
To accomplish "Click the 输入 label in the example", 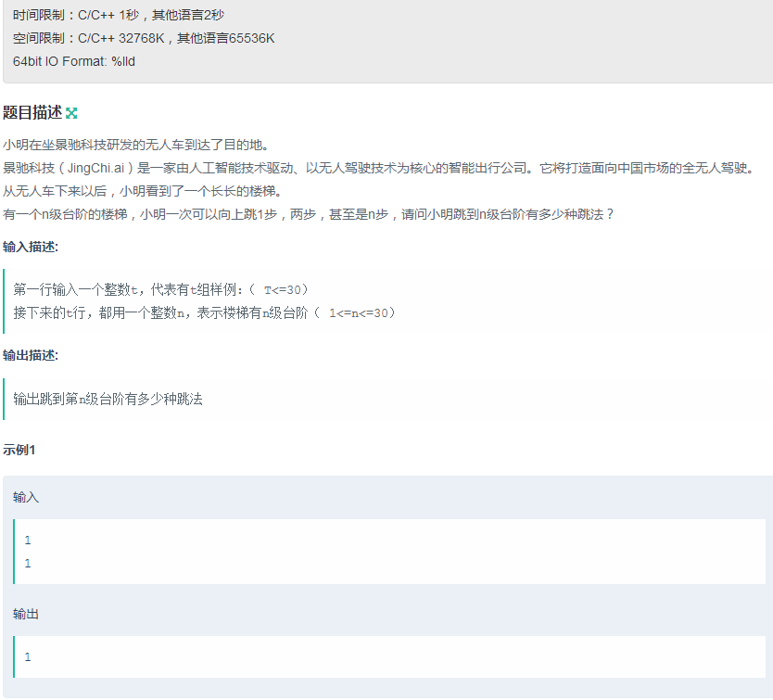I will click(x=26, y=497).
